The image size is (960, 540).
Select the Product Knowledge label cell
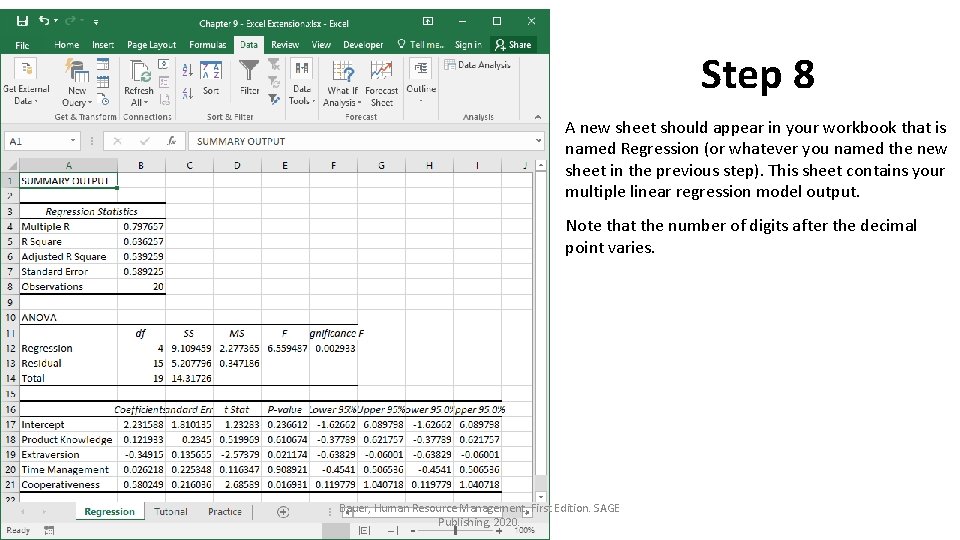(69, 440)
